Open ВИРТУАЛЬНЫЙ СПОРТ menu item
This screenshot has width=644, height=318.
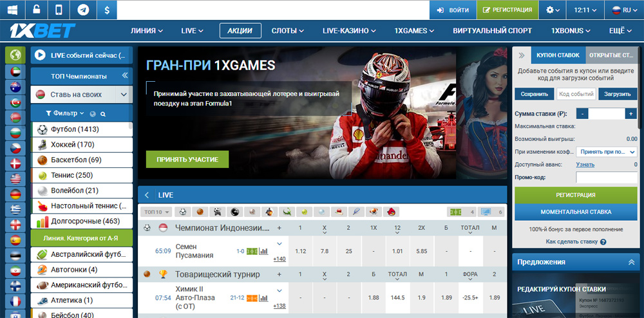click(x=493, y=31)
